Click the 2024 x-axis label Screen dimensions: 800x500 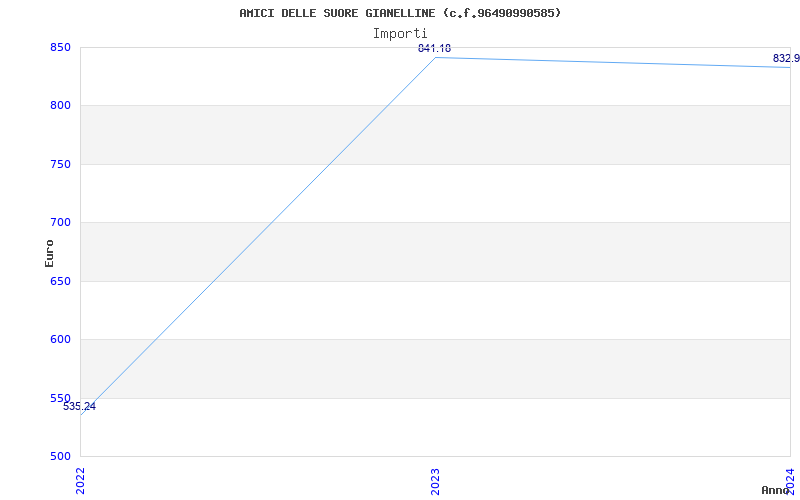pos(790,481)
